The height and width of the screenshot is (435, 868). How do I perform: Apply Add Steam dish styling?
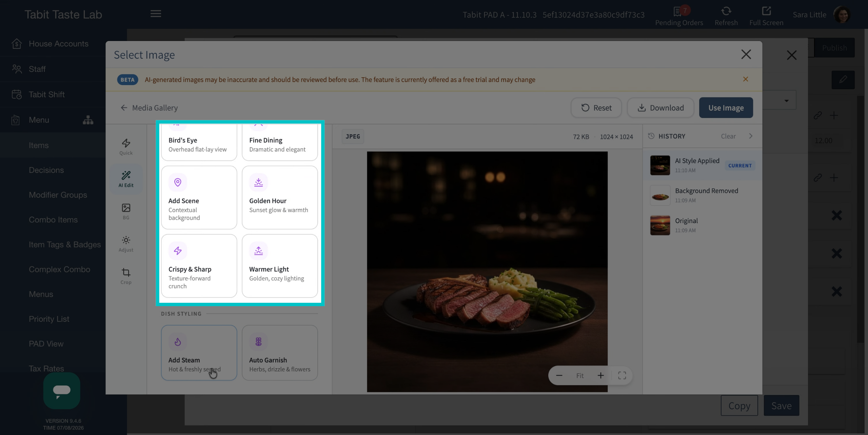point(199,353)
